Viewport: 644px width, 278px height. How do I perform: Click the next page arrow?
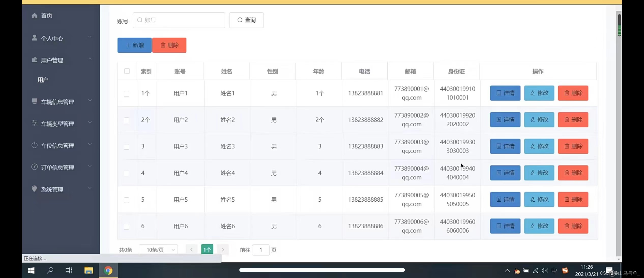click(223, 250)
